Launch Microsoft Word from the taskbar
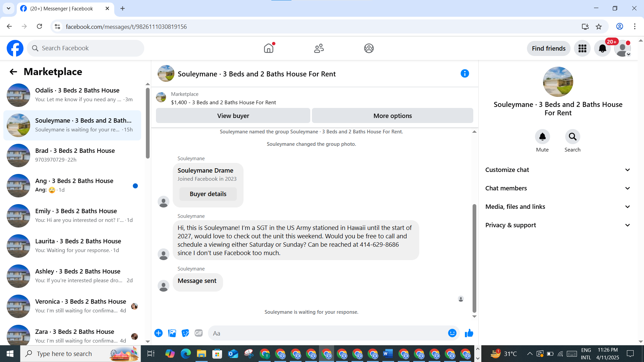Image resolution: width=644 pixels, height=362 pixels. point(388,354)
